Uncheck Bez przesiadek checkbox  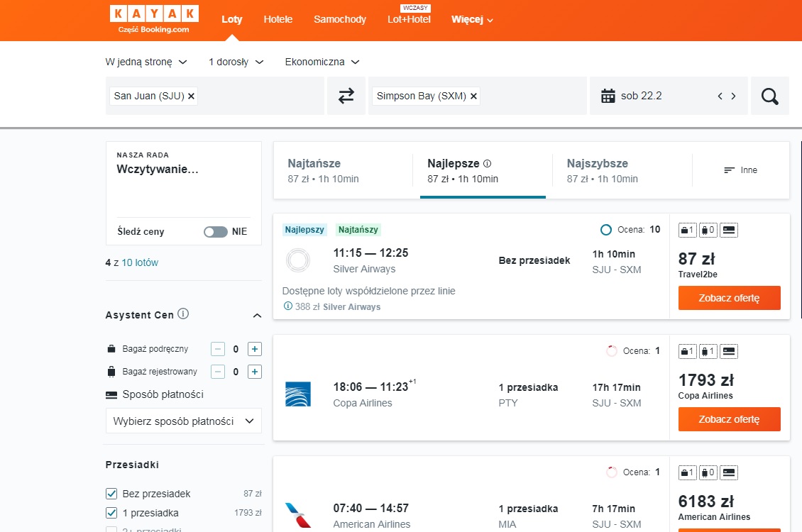[x=111, y=494]
